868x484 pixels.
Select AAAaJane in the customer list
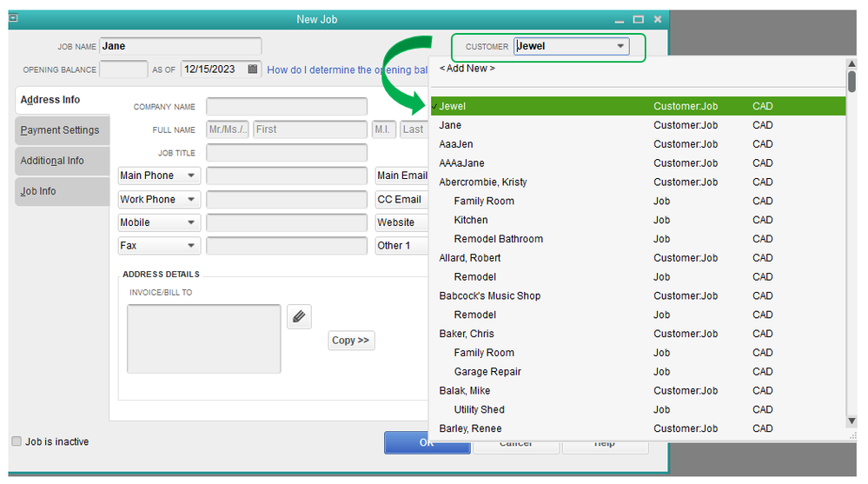pyautogui.click(x=639, y=163)
